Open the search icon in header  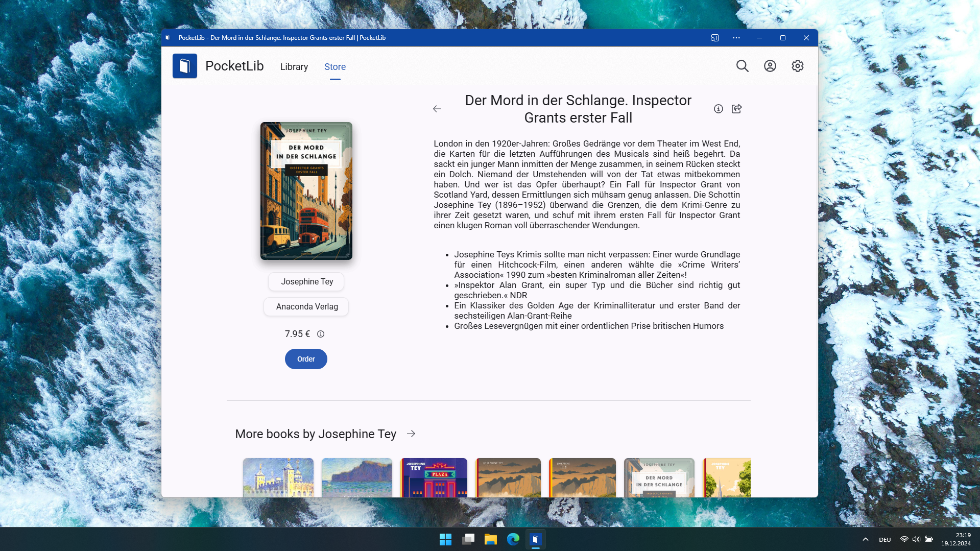(743, 66)
